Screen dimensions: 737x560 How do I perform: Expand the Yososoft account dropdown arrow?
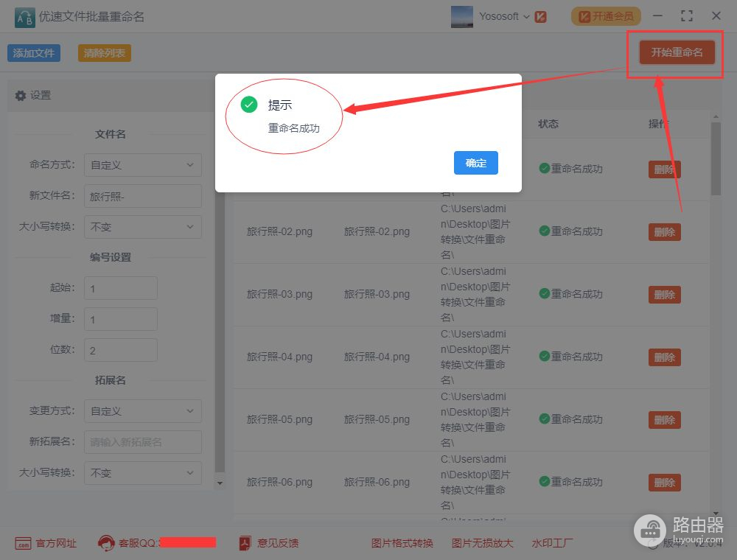(526, 17)
